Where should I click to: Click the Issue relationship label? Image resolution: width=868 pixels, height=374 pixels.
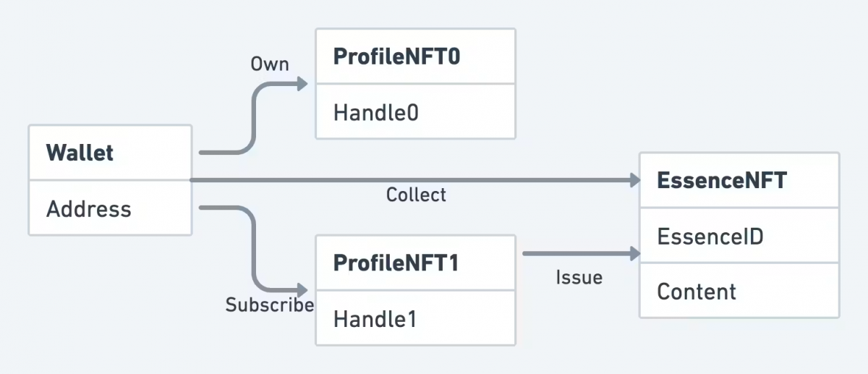coord(579,277)
